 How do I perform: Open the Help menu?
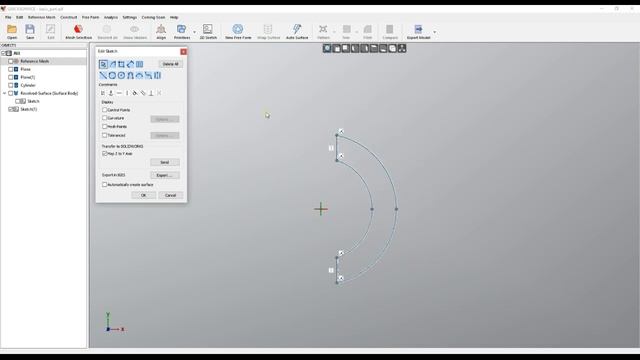[x=174, y=18]
